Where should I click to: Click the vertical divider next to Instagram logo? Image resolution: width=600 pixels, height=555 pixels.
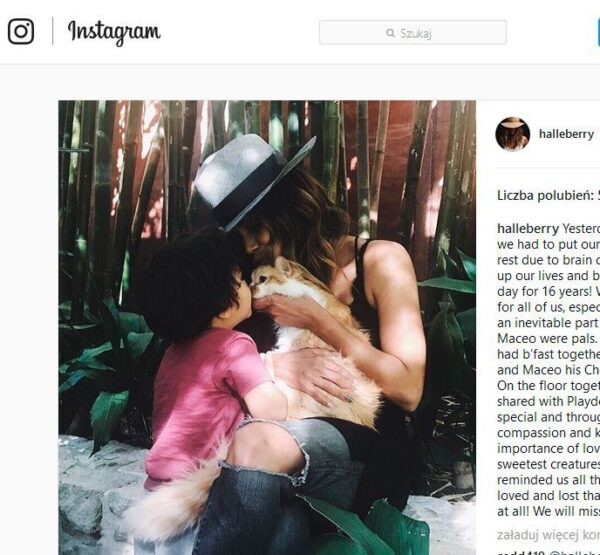point(52,31)
